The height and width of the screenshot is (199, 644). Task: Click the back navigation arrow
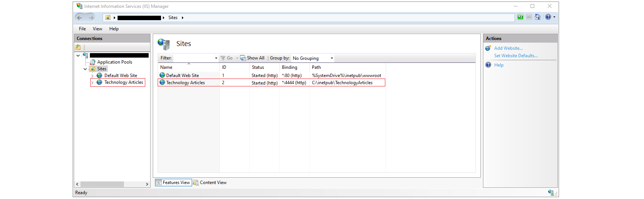pyautogui.click(x=79, y=18)
